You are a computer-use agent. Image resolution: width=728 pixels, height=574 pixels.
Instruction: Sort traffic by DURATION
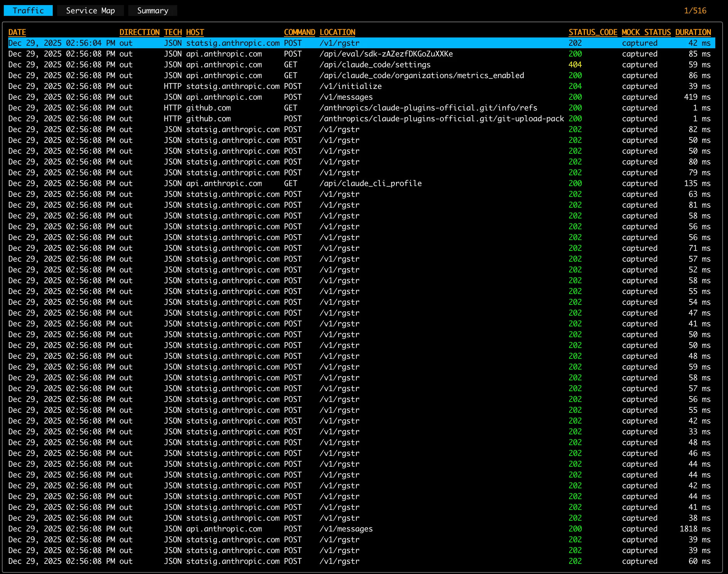pos(693,32)
